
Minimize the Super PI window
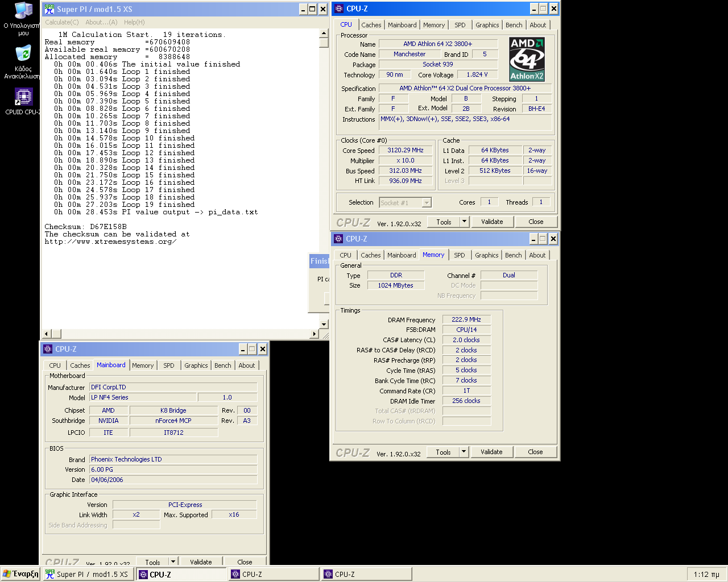coord(303,9)
